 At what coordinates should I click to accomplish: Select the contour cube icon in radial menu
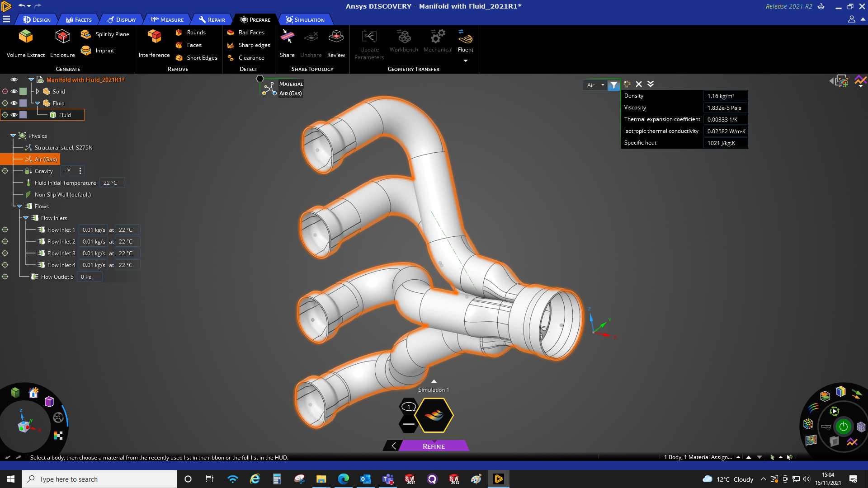(x=841, y=391)
